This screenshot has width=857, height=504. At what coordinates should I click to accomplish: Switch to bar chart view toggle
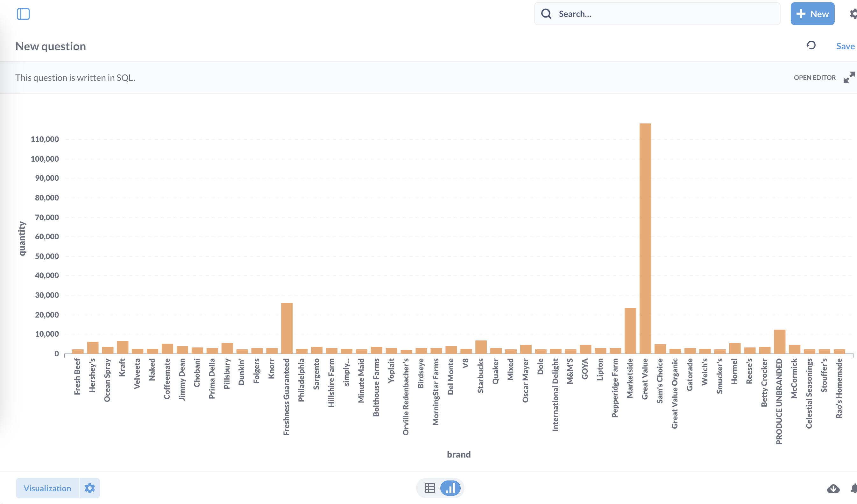[450, 488]
